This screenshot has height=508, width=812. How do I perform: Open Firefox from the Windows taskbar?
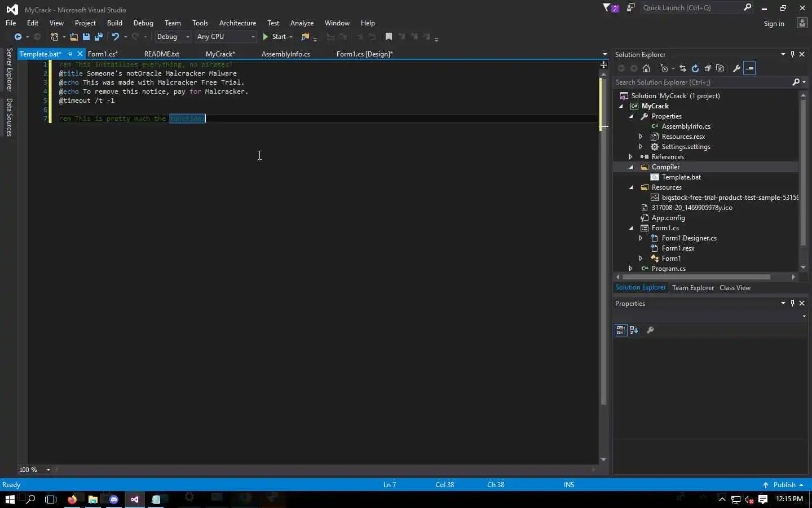point(72,499)
